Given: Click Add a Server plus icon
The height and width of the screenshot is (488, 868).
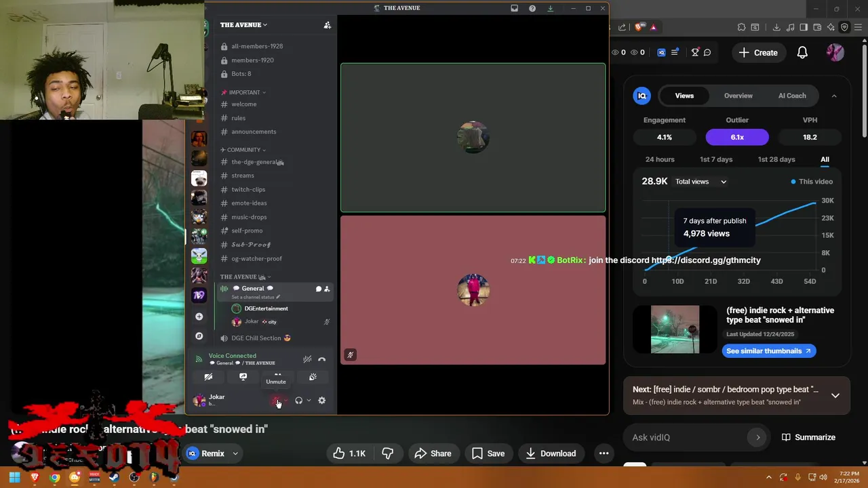Looking at the screenshot, I should point(199,317).
